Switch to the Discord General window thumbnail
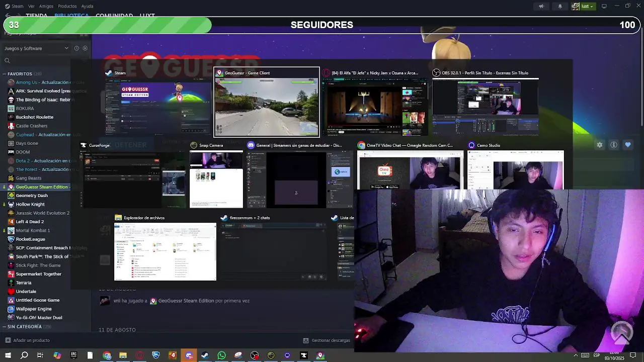644x362 pixels. click(x=300, y=175)
